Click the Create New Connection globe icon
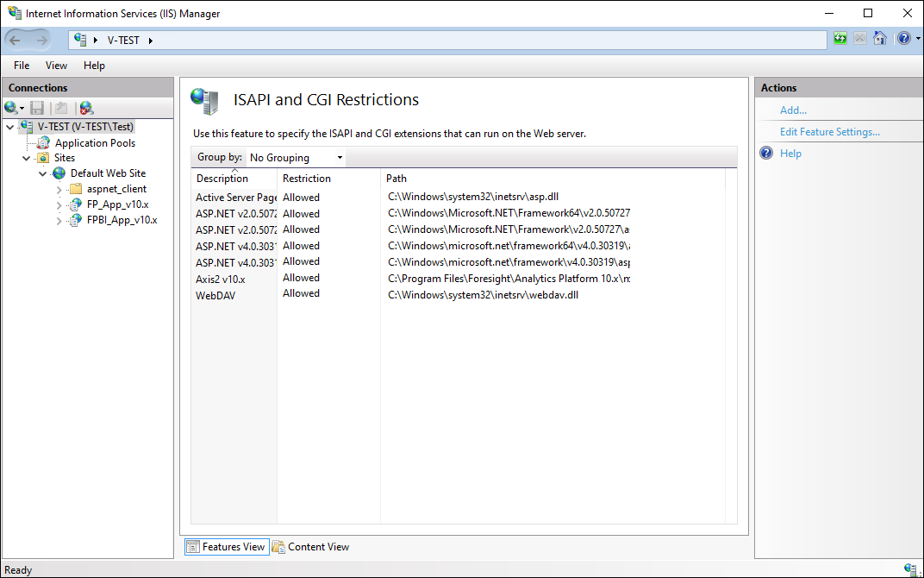The image size is (924, 578). [12, 108]
